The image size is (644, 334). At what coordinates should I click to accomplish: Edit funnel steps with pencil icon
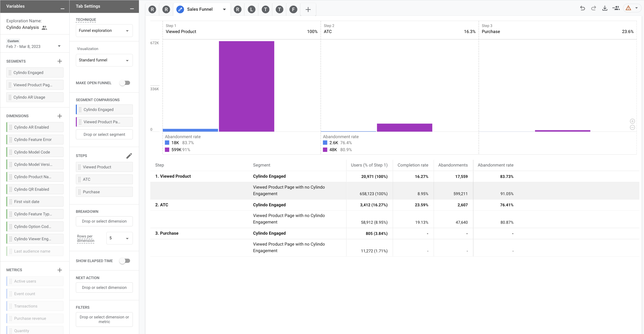click(x=129, y=156)
